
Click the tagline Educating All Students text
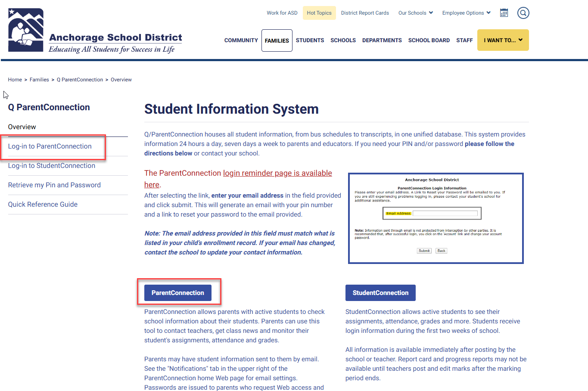click(112, 50)
